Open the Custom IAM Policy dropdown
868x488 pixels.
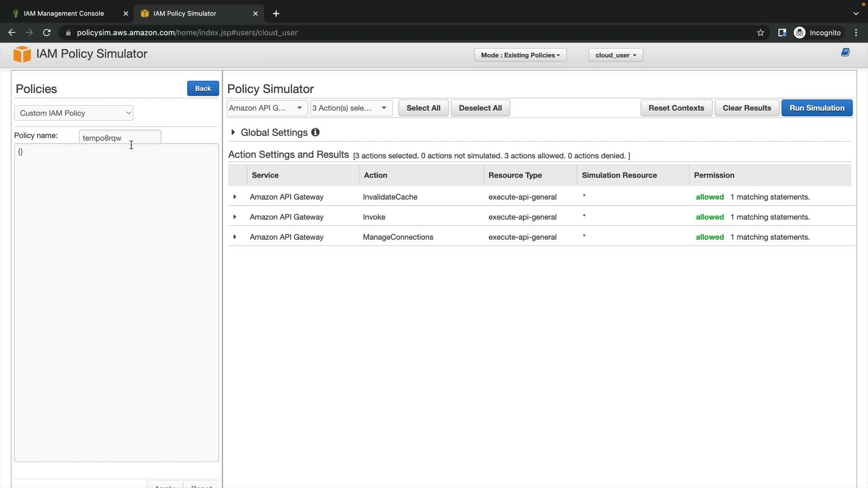click(x=74, y=113)
